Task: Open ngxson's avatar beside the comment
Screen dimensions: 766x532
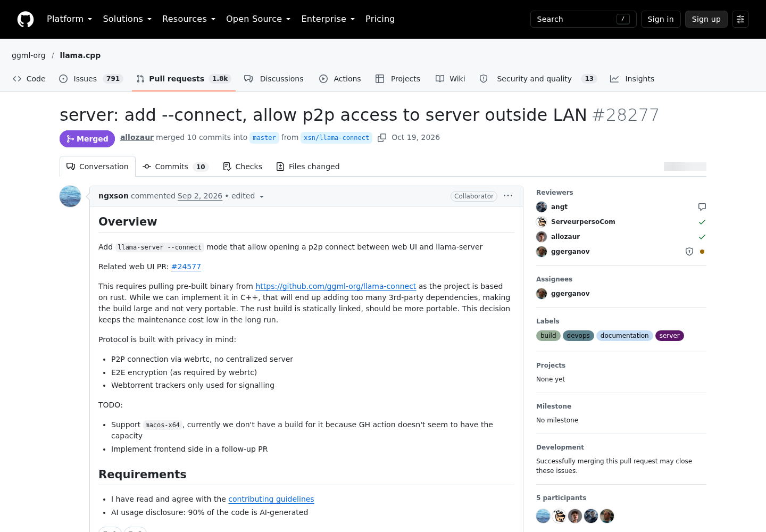Action: pos(70,196)
